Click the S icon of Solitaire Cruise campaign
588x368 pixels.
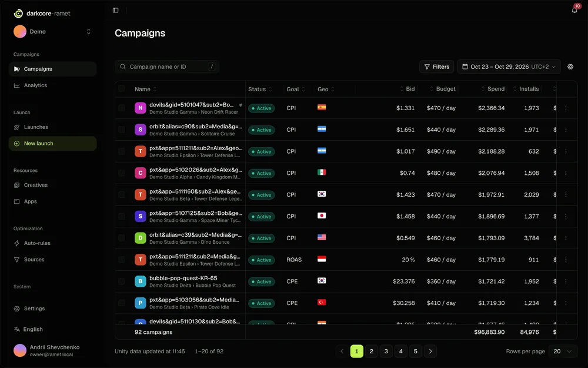(x=141, y=130)
